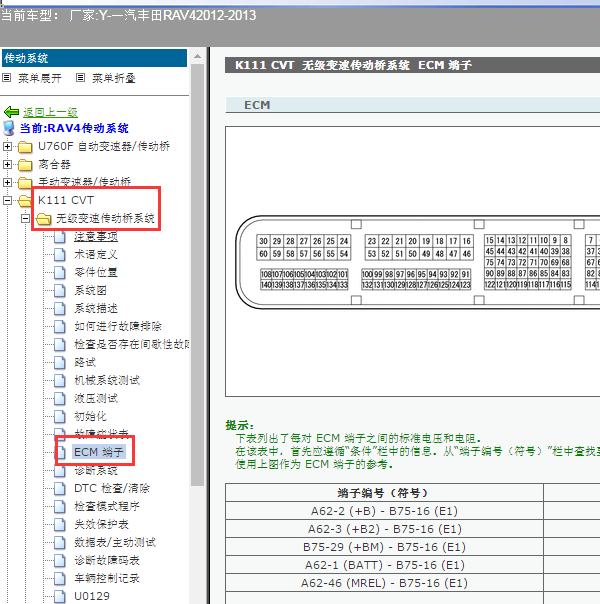Expand the 离合器 folder
Image resolution: width=600 pixels, height=604 pixels.
7,164
